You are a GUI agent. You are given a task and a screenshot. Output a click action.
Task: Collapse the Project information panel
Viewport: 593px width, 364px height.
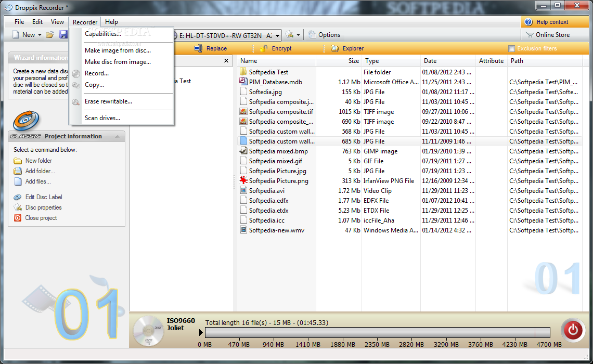pyautogui.click(x=118, y=136)
